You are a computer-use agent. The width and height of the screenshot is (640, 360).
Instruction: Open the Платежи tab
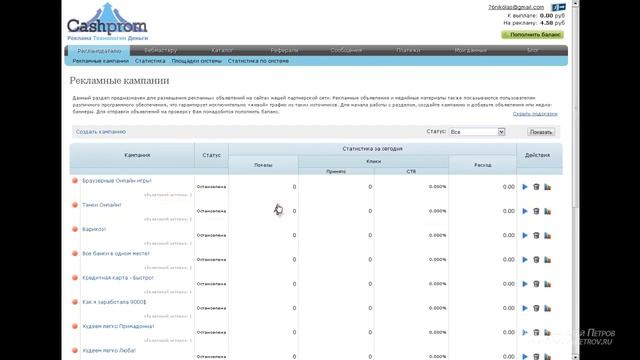tap(408, 50)
